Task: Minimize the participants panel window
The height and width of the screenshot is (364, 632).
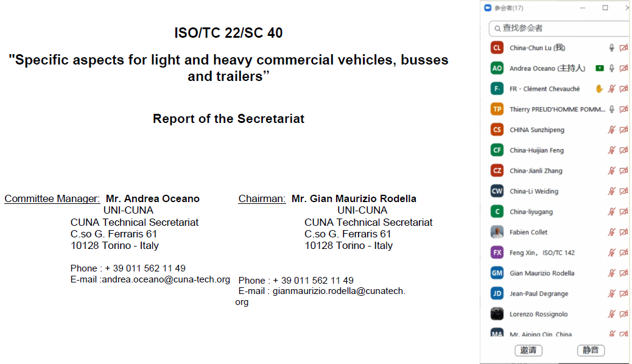Action: pyautogui.click(x=583, y=8)
